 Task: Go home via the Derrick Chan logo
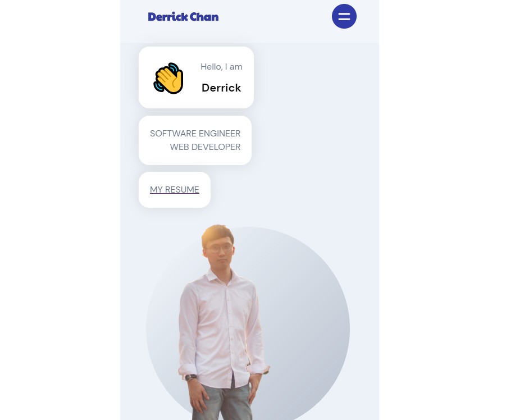pos(183,17)
